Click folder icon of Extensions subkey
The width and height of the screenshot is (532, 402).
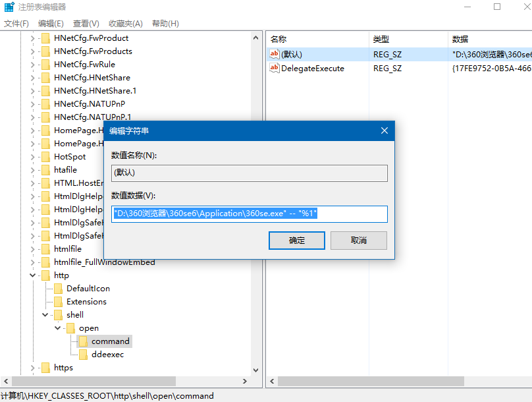click(59, 302)
